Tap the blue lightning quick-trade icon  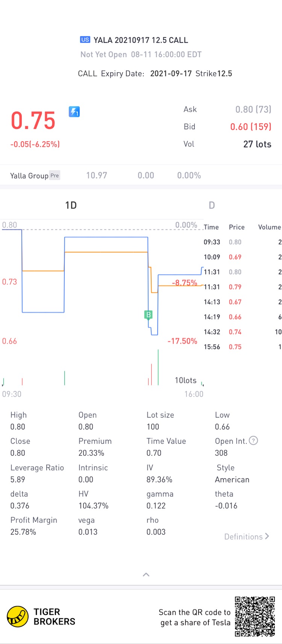[x=74, y=112]
